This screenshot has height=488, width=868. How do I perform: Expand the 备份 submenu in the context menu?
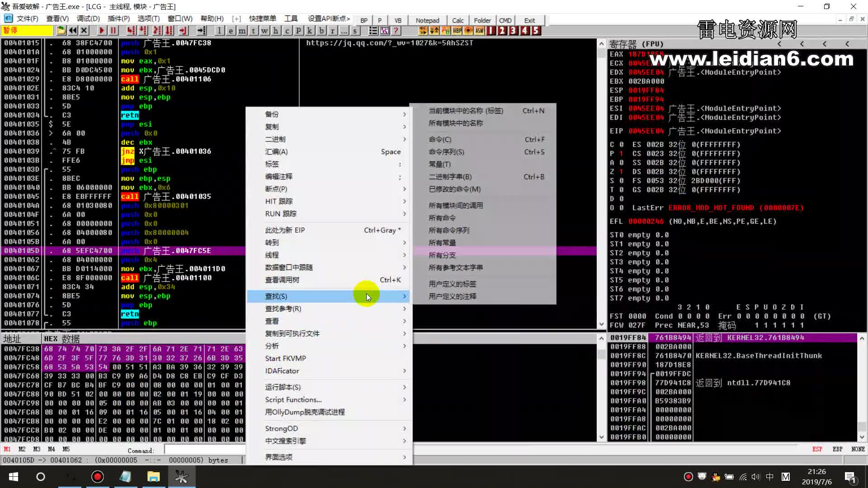pyautogui.click(x=329, y=114)
